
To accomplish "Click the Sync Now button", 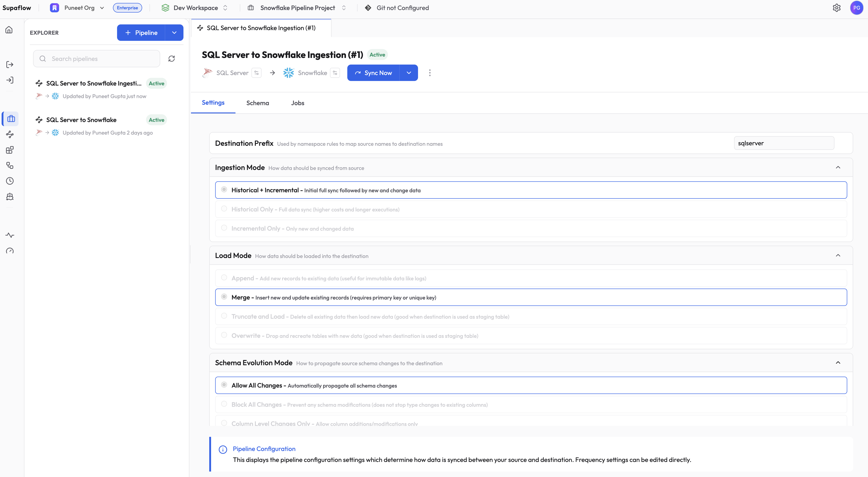I will click(x=373, y=73).
